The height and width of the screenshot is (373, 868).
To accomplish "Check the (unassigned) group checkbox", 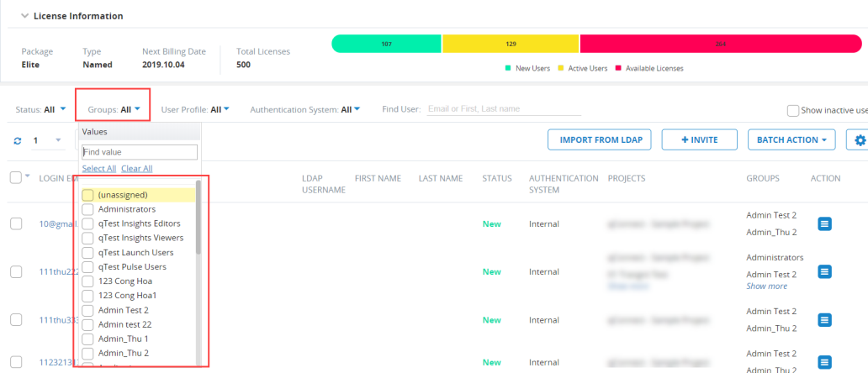I will click(87, 195).
